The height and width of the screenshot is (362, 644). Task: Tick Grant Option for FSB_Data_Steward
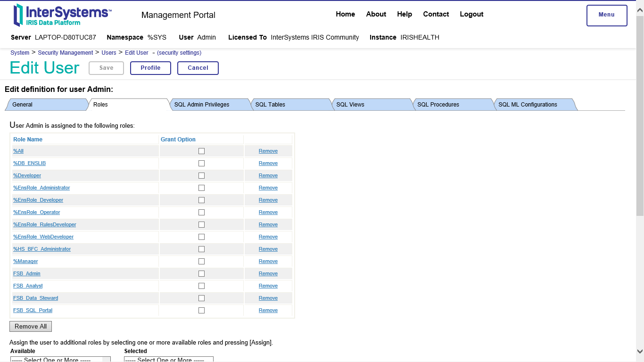[x=201, y=298]
